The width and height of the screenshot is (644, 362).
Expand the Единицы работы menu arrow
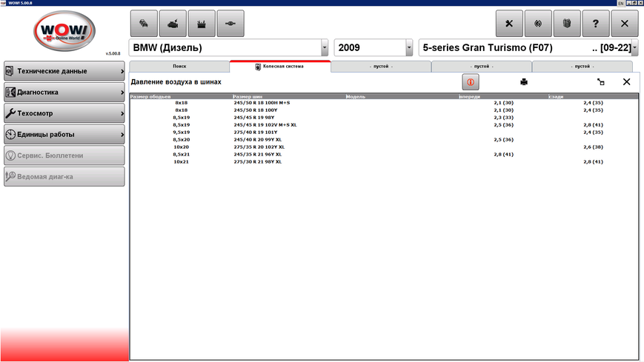pos(122,135)
